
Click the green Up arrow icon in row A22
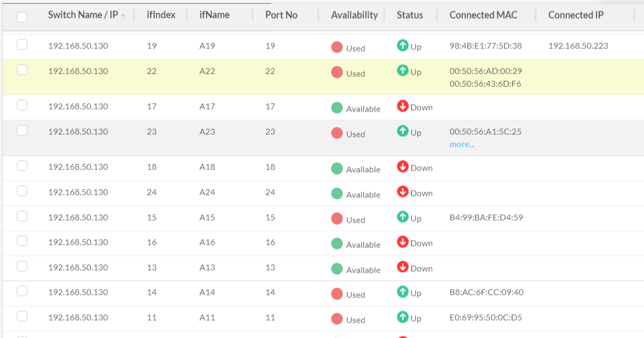[x=402, y=71]
